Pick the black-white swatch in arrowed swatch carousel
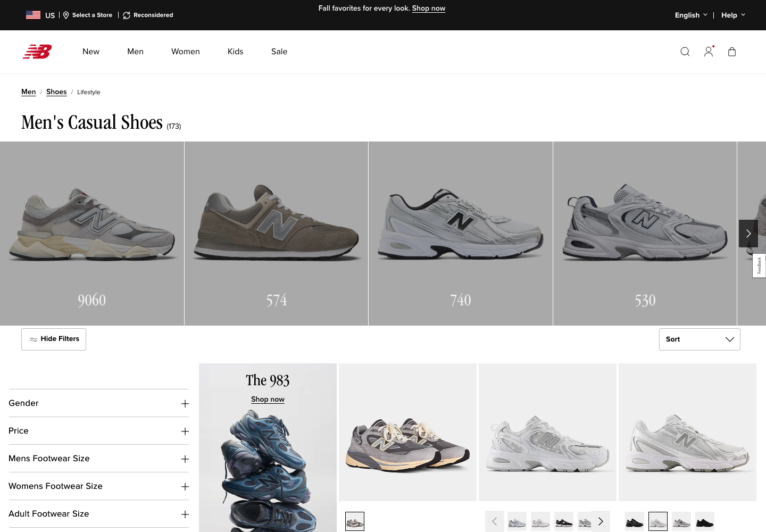 coord(564,521)
